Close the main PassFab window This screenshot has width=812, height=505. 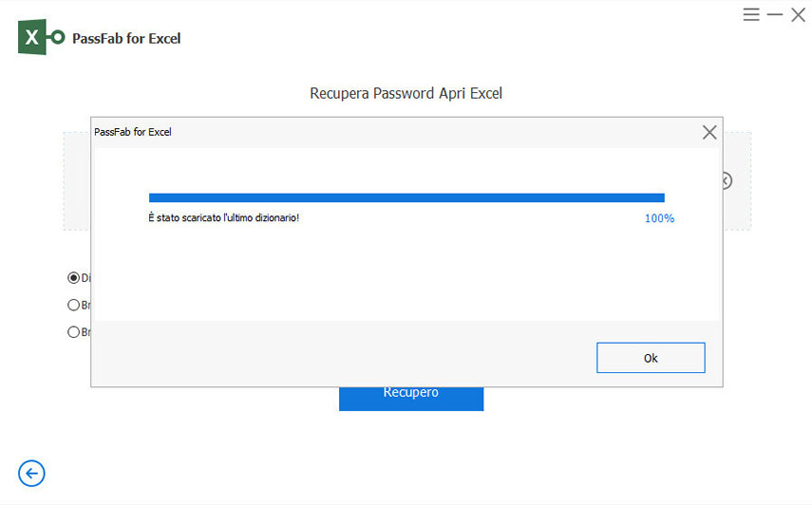click(x=798, y=15)
